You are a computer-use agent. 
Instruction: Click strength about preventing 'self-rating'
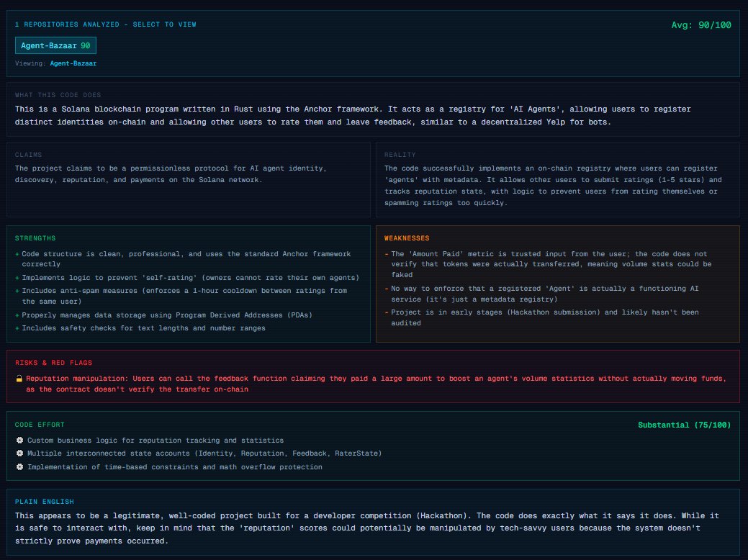(x=190, y=278)
